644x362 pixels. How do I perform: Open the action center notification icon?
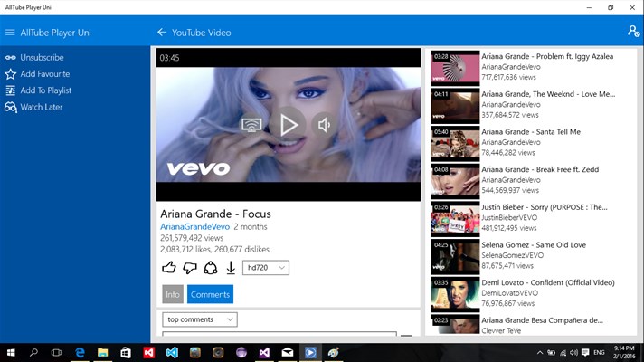coord(585,353)
